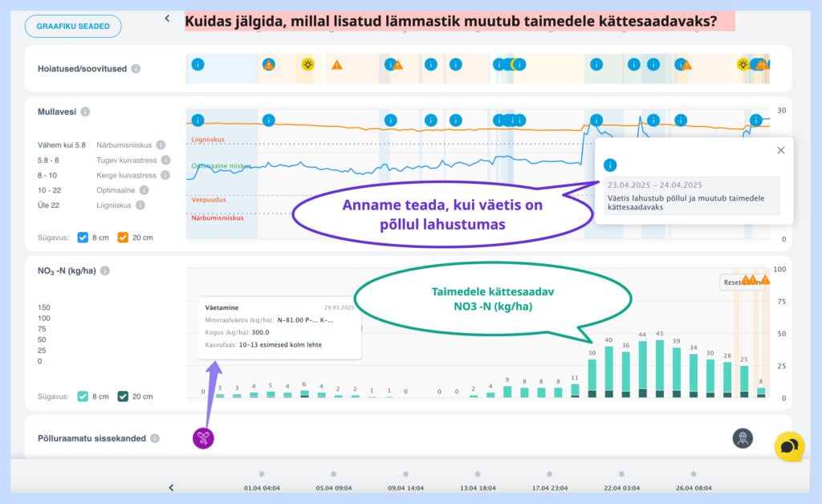Click info icon inside the 23.04.2025 popup
The image size is (822, 504).
[610, 165]
